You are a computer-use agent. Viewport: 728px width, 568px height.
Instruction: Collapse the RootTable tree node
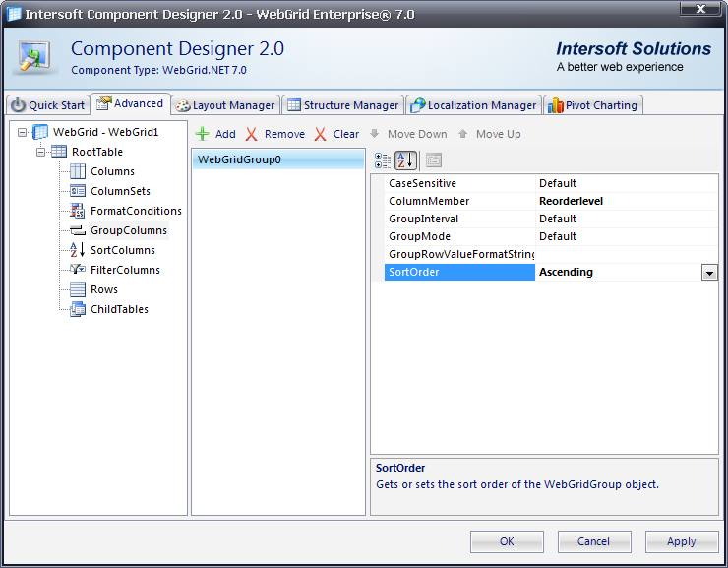click(x=40, y=152)
